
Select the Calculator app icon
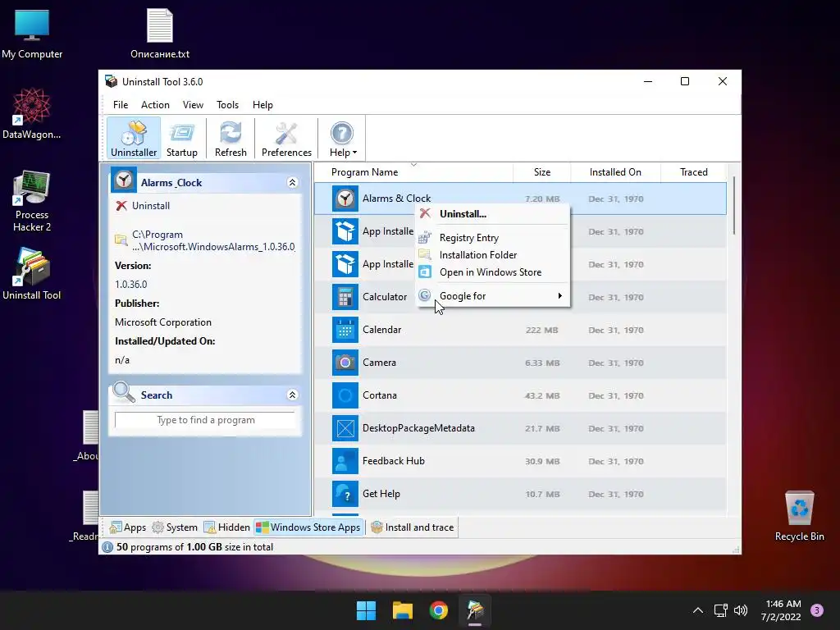(345, 297)
